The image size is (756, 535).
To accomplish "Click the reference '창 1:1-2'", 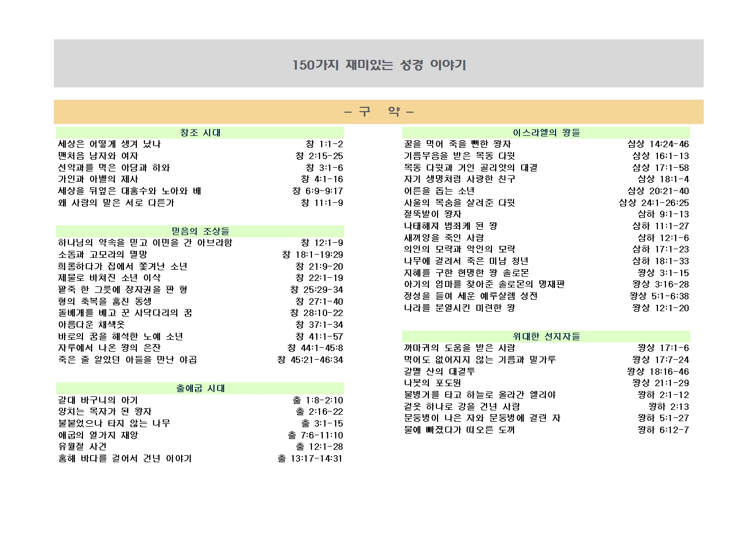I will pos(324,144).
